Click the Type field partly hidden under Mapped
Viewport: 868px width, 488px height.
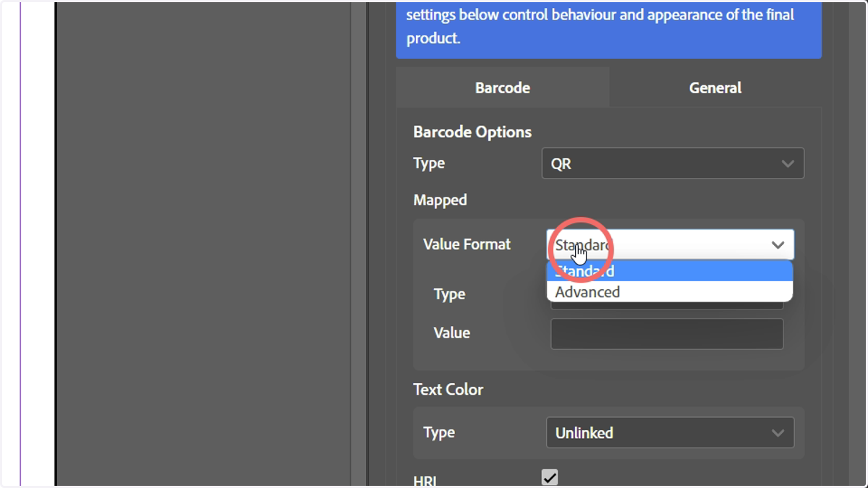(667, 305)
